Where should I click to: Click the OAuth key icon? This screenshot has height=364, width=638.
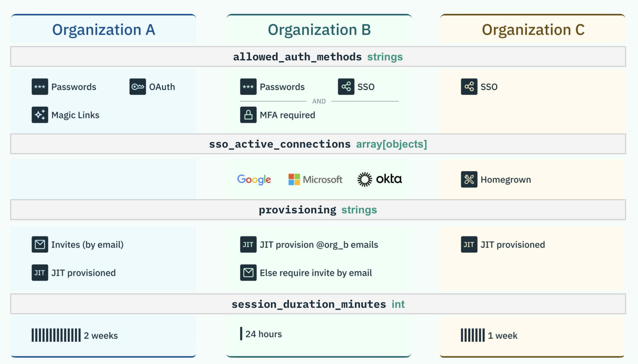pyautogui.click(x=138, y=87)
